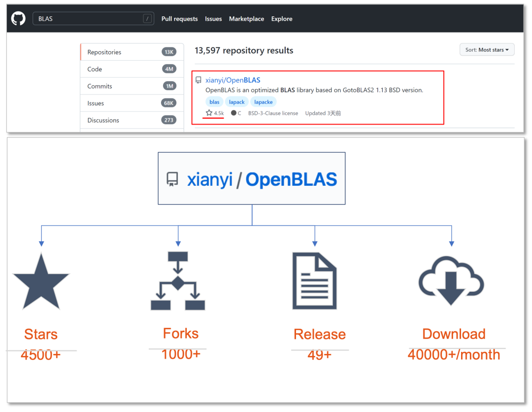The width and height of the screenshot is (532, 412).
Task: Open the xianyi/OpenBLAS repository link
Action: click(x=233, y=80)
